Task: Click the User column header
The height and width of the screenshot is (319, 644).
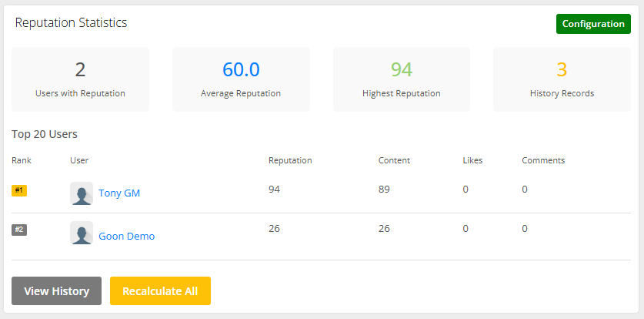Action: tap(79, 160)
